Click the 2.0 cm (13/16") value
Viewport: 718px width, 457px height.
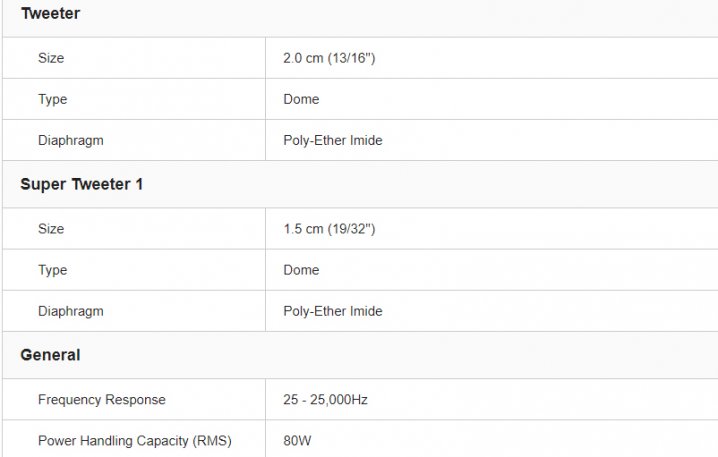[x=329, y=58]
